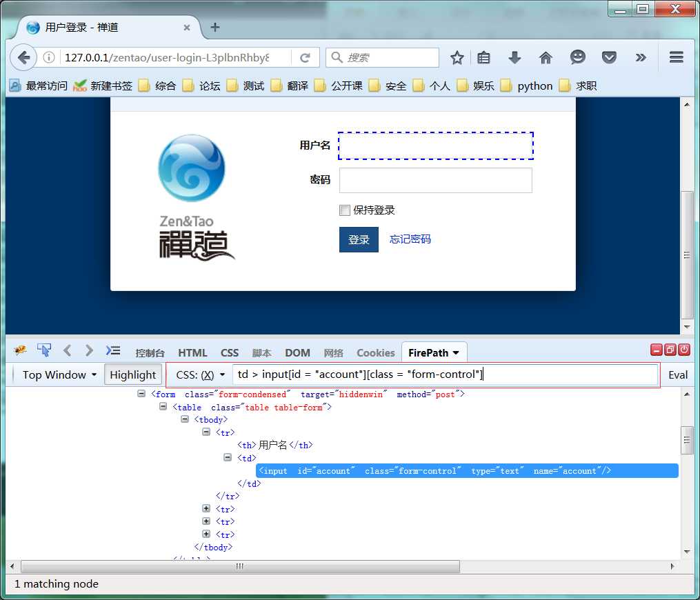Open the FirePath tab dropdown arrow
The height and width of the screenshot is (600, 700).
(456, 352)
